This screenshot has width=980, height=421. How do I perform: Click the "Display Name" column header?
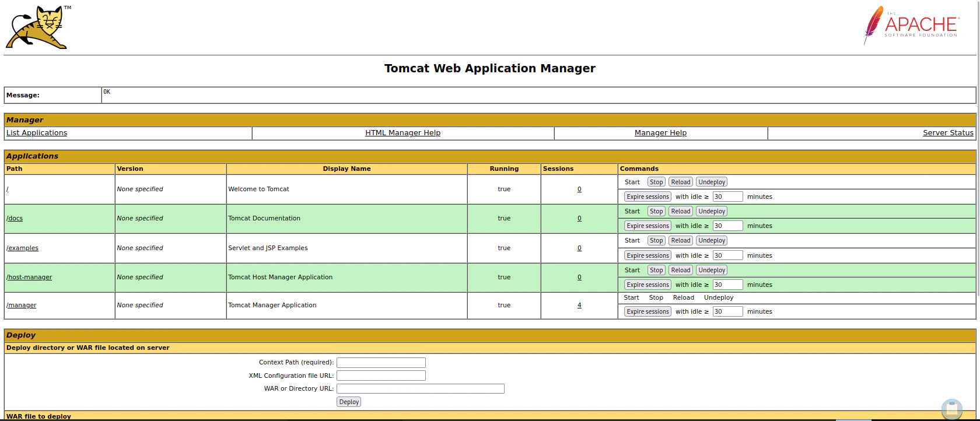[x=346, y=169]
